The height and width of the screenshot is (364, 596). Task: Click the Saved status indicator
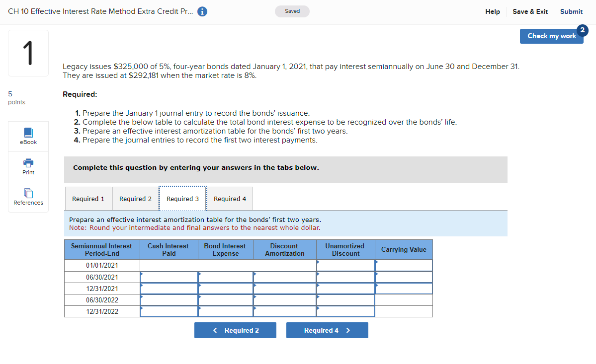coord(292,11)
